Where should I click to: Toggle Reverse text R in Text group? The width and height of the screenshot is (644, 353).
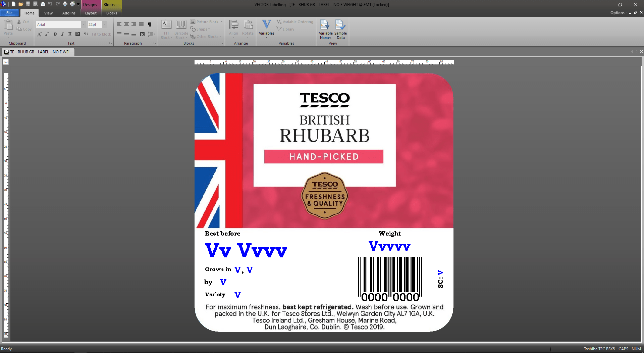click(x=77, y=34)
